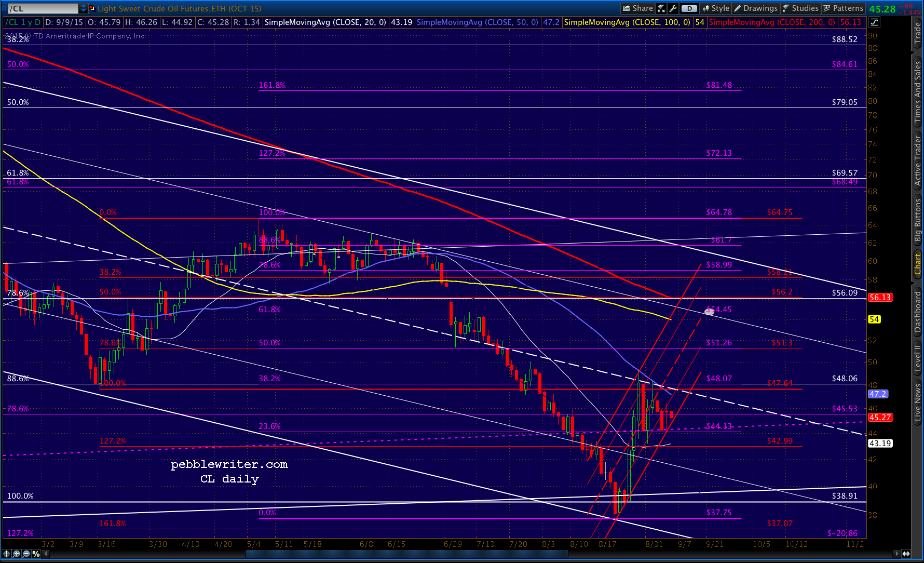
Task: Click the SimpleMovingAvg (CLOSE, 200, 0) label
Action: pos(772,22)
